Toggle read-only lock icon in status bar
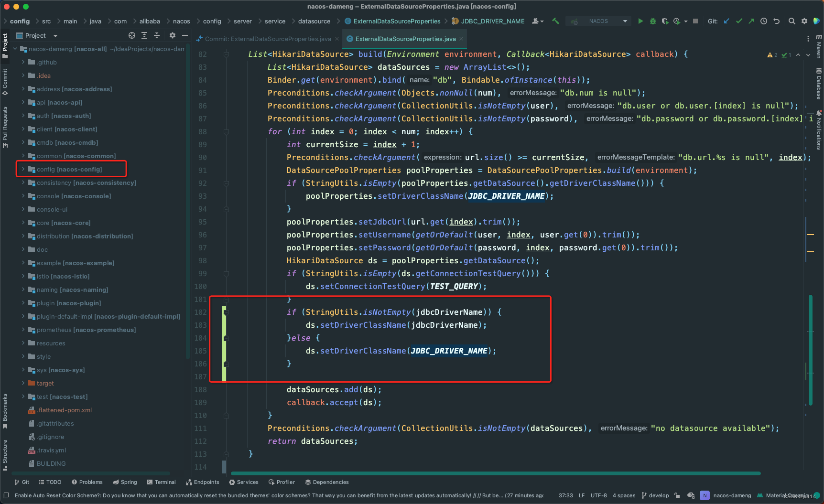Screen dimensions: 824x504 (x=677, y=495)
